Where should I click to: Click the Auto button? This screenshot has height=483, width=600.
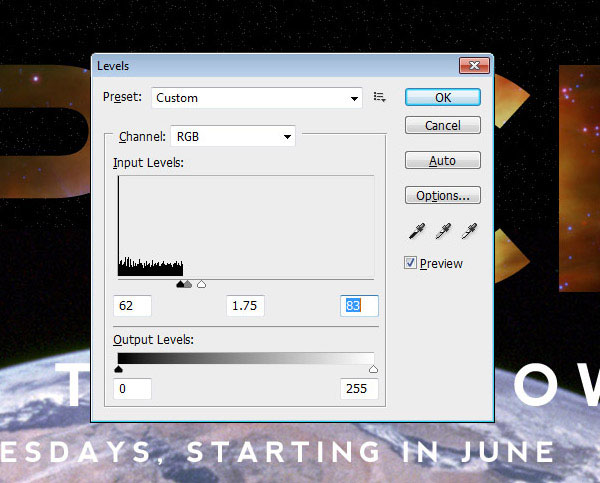[x=443, y=160]
